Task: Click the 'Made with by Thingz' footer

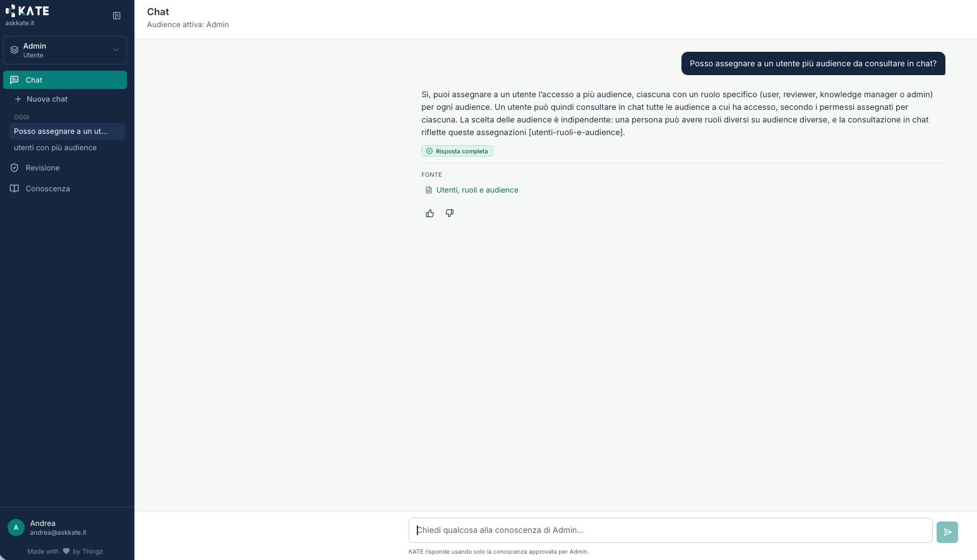Action: point(65,551)
